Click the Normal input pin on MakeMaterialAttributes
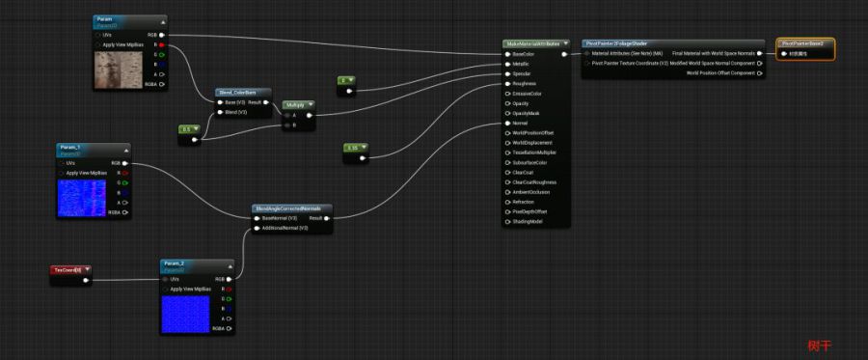Viewport: 868px width, 360px height. point(507,123)
